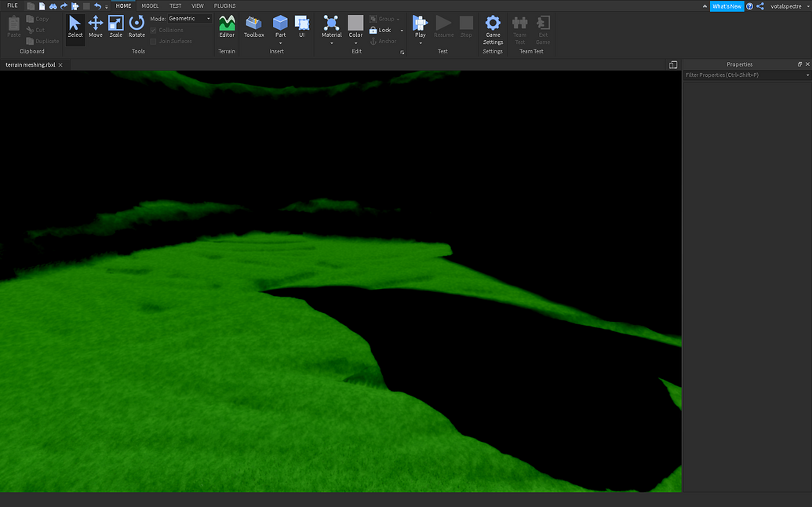Open the FILE menu

coord(13,5)
